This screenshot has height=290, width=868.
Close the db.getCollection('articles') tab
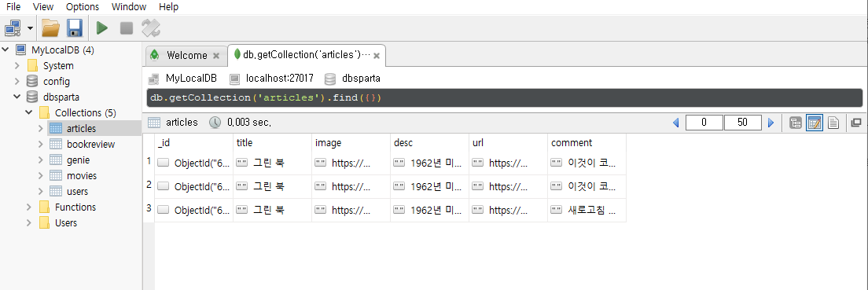(377, 56)
